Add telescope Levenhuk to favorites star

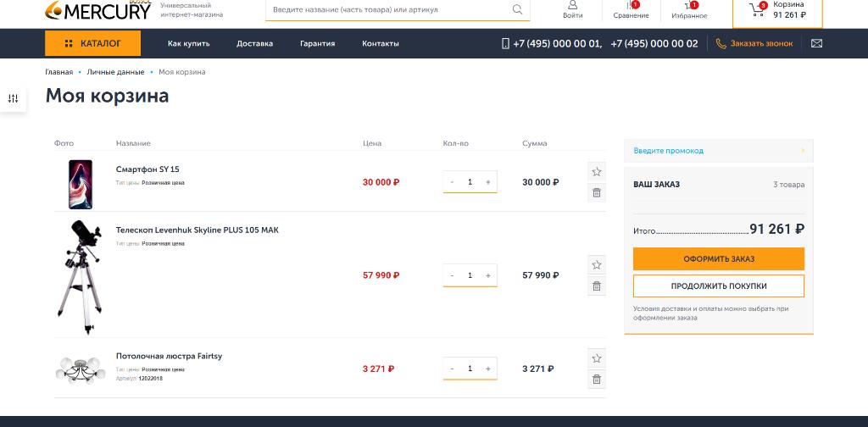[597, 265]
